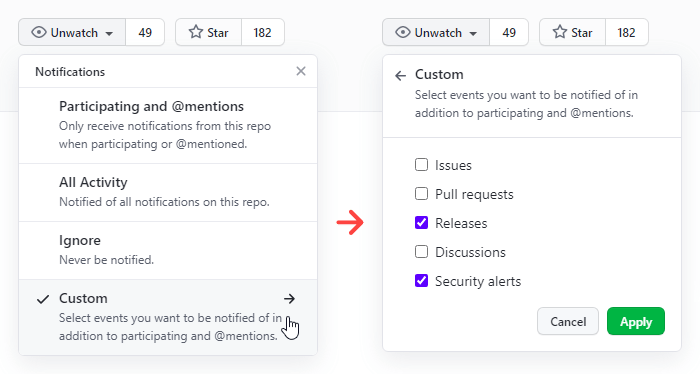Screen dimensions: 700x374
Task: Open left Unwatch dropdown caret
Action: (x=109, y=33)
